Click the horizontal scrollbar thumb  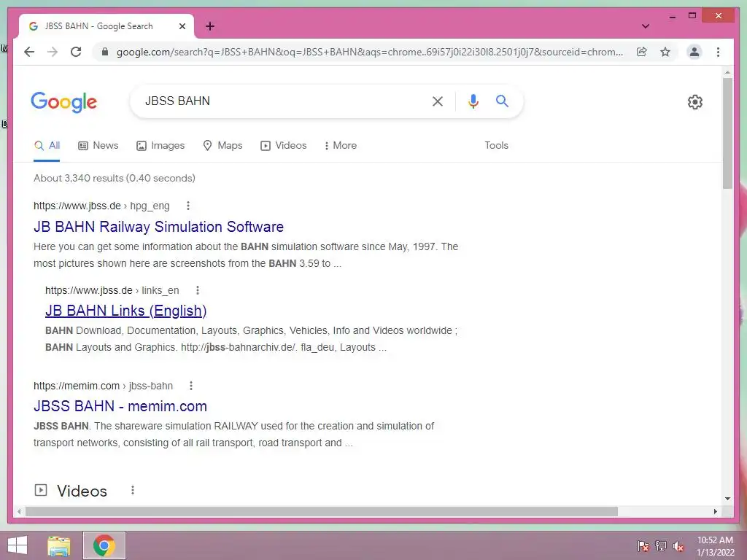(x=322, y=511)
